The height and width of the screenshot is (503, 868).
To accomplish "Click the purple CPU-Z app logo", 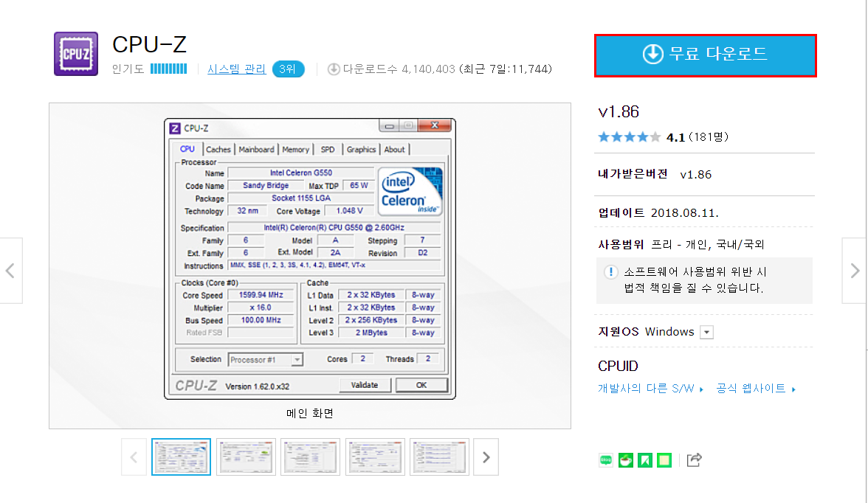I will [x=76, y=54].
